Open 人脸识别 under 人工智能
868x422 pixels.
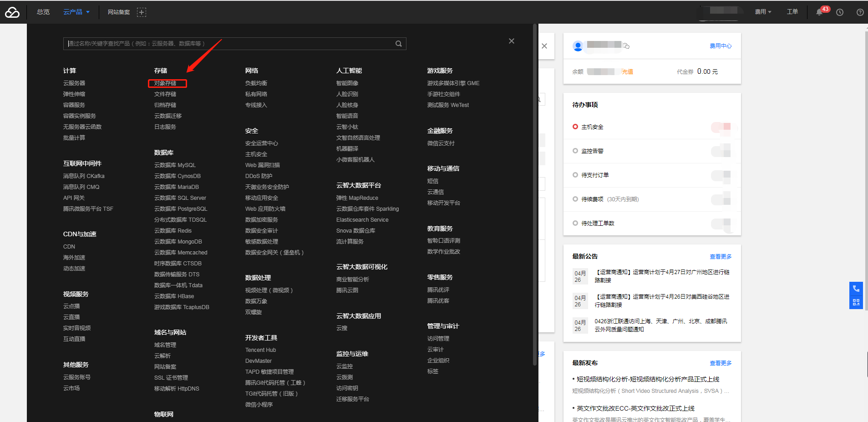347,94
